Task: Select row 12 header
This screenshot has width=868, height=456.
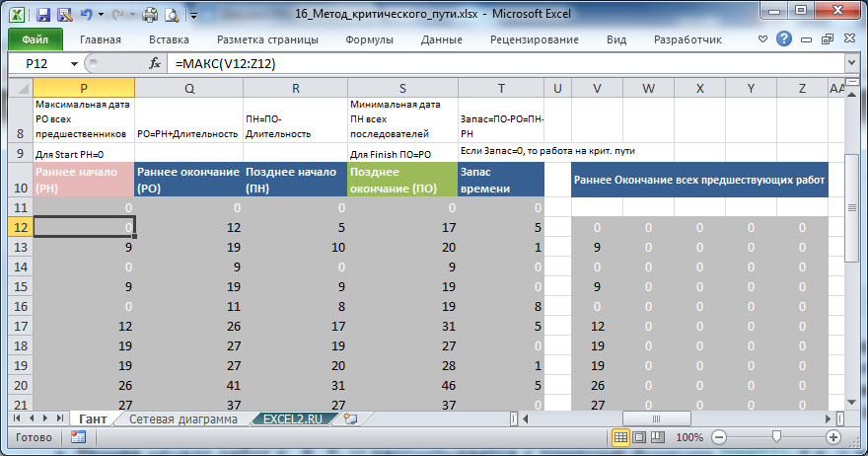Action: point(21,228)
